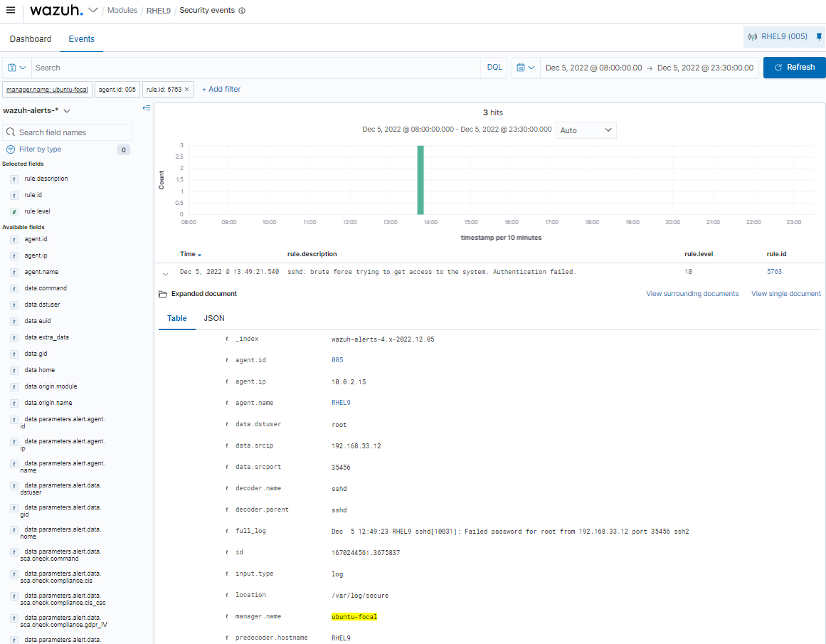The height and width of the screenshot is (644, 826).
Task: Switch to the Table view tab
Action: click(x=177, y=318)
